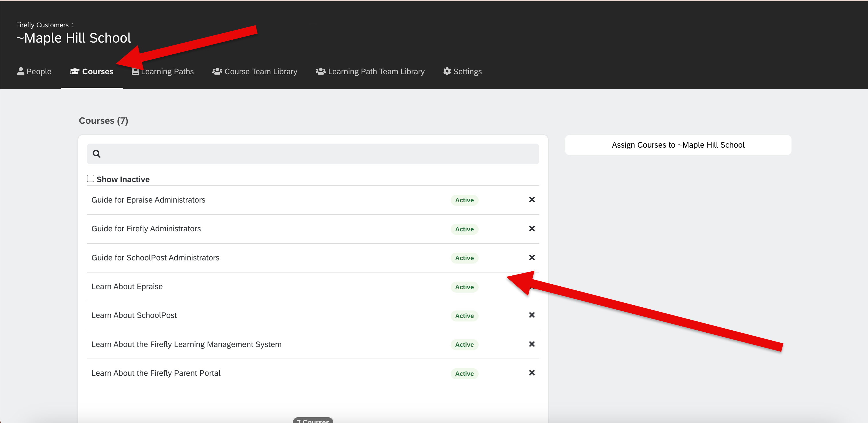868x423 pixels.
Task: Remove Learn About the Firefly Parent Portal
Action: [532, 373]
